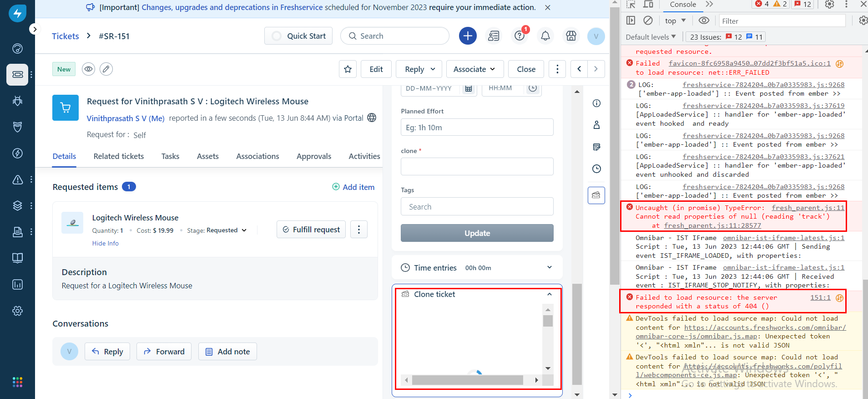
Task: Expand the sidebar with the arrow toggle
Action: 35,29
